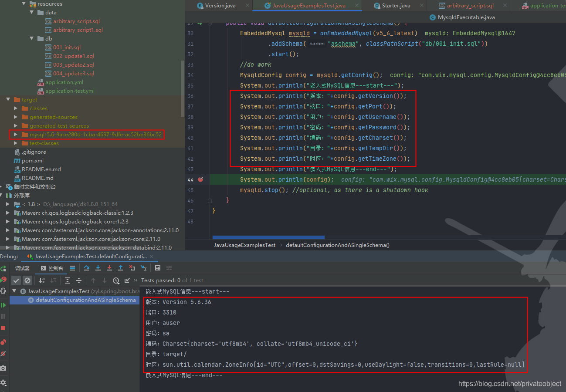Viewport: 566px width, 392px height.
Task: Collapse JavaUsageExamplesTest test node
Action: [14, 291]
